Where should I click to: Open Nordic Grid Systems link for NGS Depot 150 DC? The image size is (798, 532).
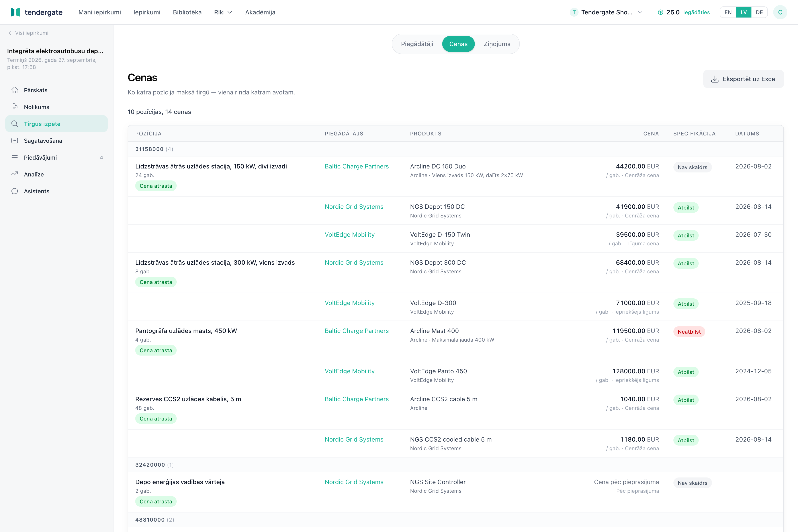click(x=354, y=207)
